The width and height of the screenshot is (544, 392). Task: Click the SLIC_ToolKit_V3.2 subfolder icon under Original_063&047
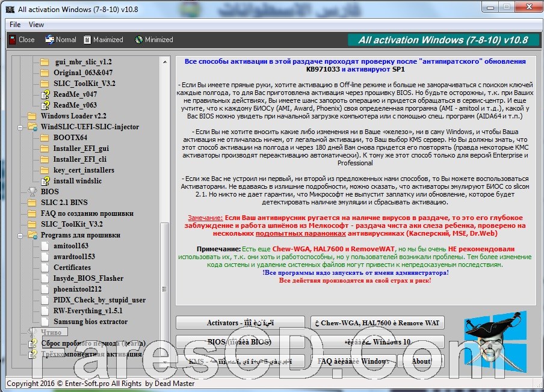coord(45,84)
